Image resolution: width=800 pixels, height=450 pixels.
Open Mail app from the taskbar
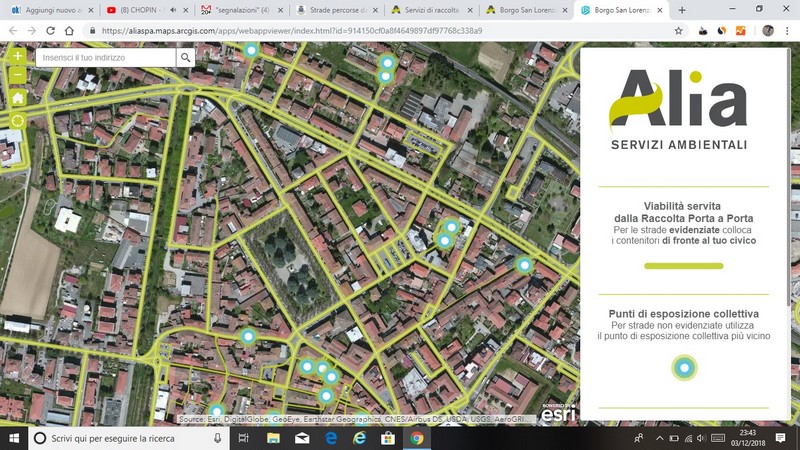click(302, 438)
